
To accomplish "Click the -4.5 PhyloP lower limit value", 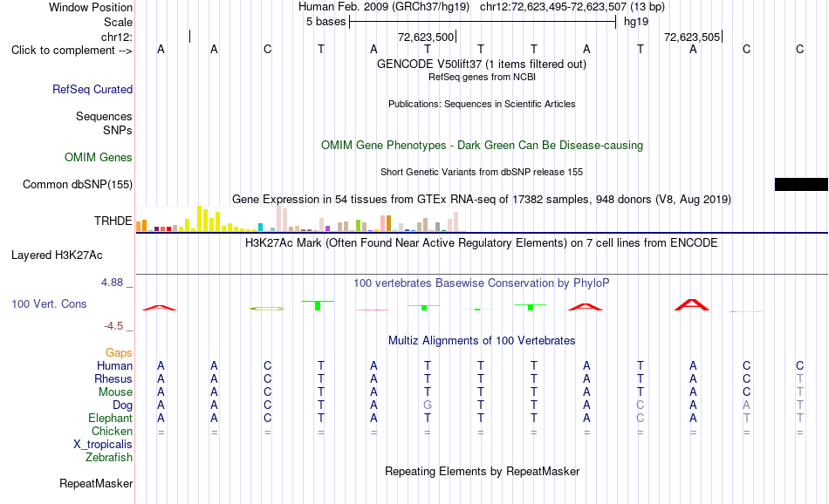I will tap(113, 326).
